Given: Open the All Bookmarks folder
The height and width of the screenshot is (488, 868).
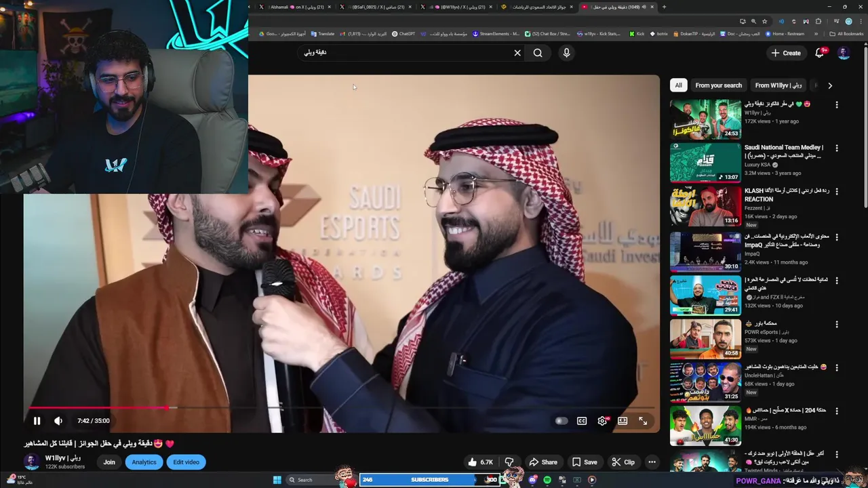Looking at the screenshot, I should click(x=846, y=34).
